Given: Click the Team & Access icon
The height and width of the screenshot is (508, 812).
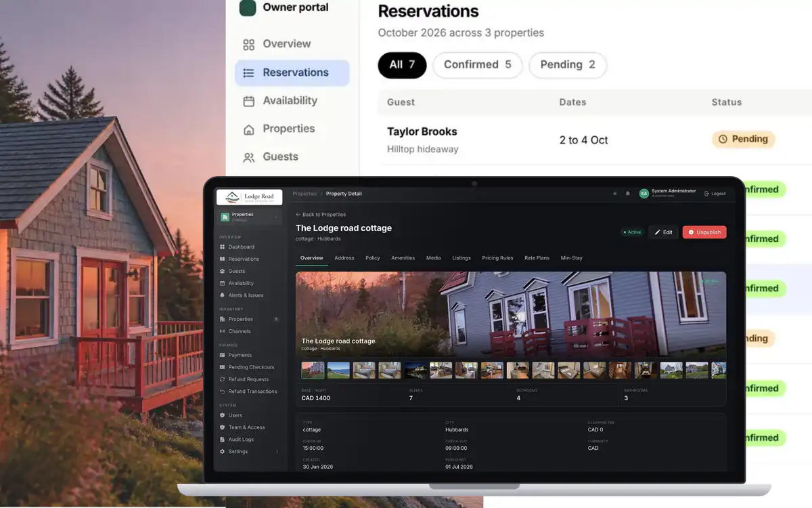Looking at the screenshot, I should [222, 427].
